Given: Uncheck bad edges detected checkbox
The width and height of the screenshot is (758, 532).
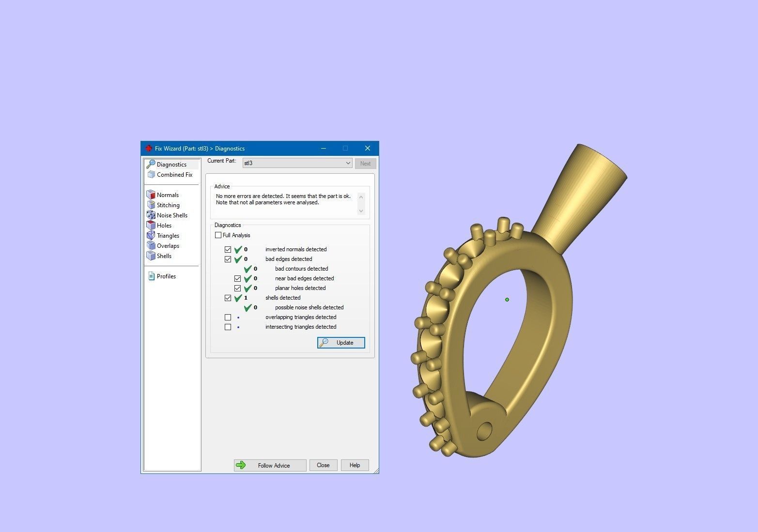Looking at the screenshot, I should point(228,259).
